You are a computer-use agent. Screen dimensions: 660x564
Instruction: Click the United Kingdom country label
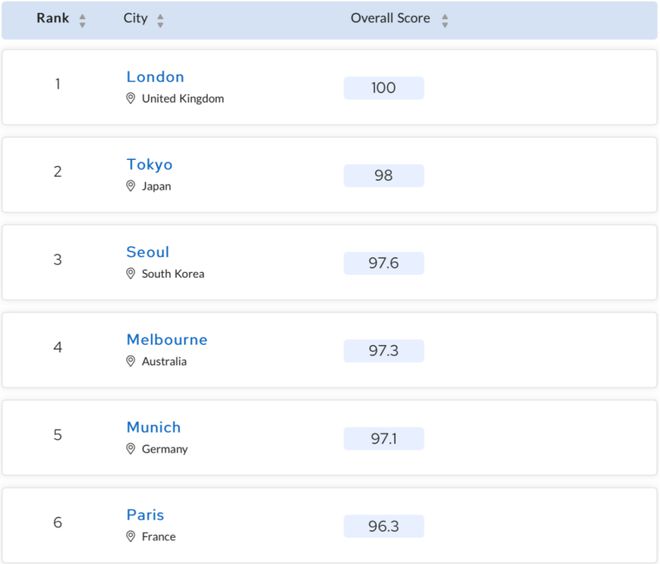coord(183,99)
